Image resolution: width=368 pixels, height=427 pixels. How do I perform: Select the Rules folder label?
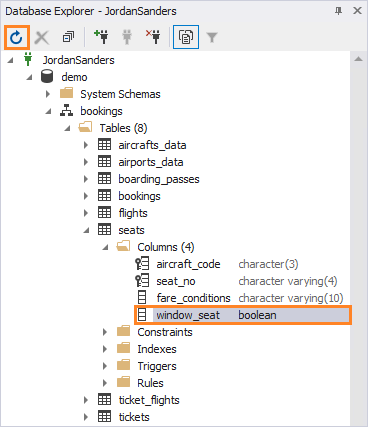tap(150, 383)
